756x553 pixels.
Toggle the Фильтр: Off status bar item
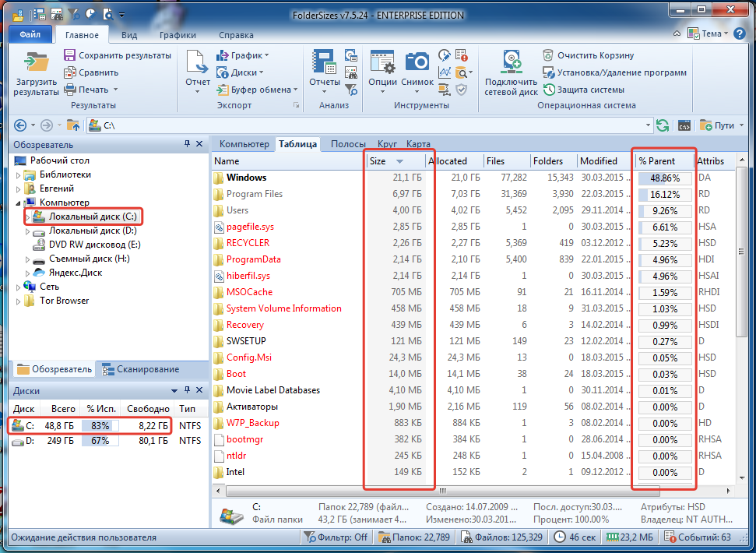coord(336,537)
